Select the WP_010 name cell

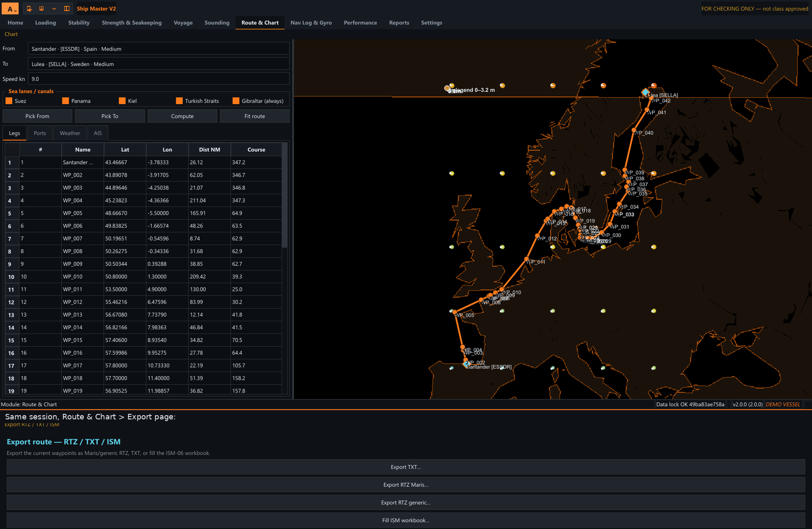[83, 277]
